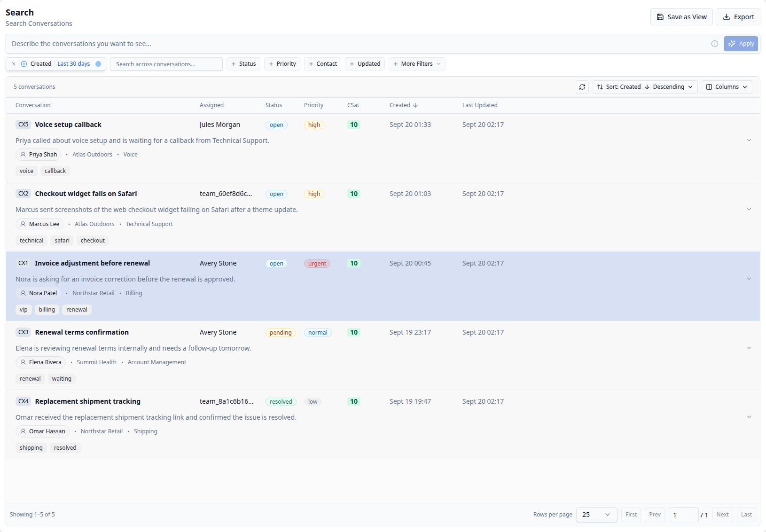766x532 pixels.
Task: Expand the Renewal terms confirmation row
Action: 749,348
